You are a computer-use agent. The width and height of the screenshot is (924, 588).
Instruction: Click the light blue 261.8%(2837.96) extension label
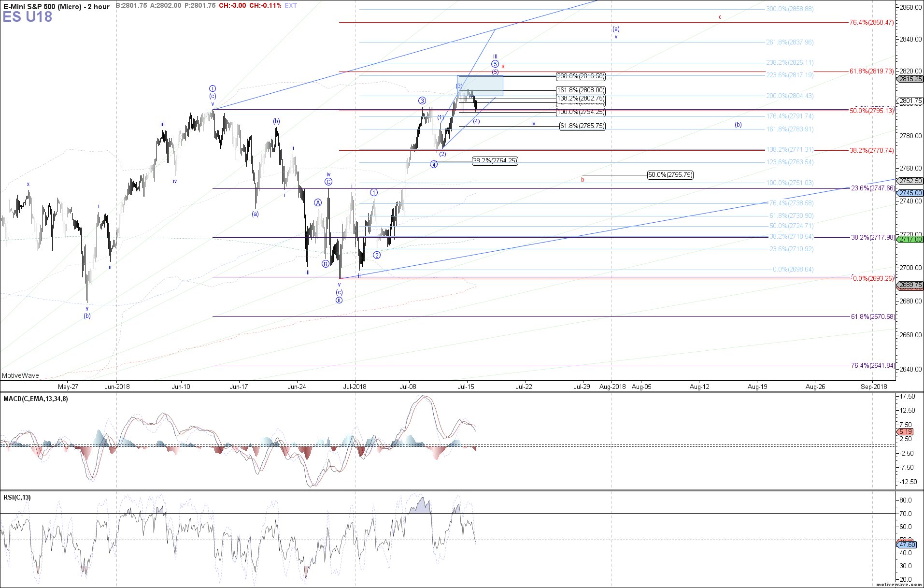790,43
